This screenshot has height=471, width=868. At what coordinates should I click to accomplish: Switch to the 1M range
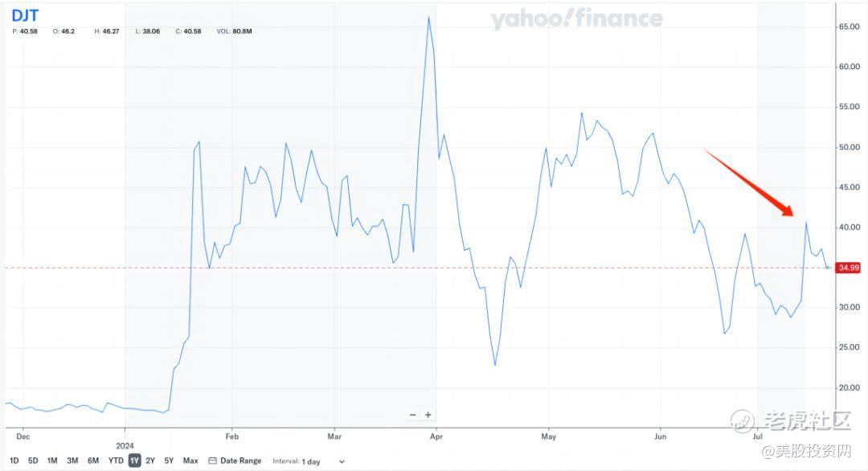[x=52, y=461]
